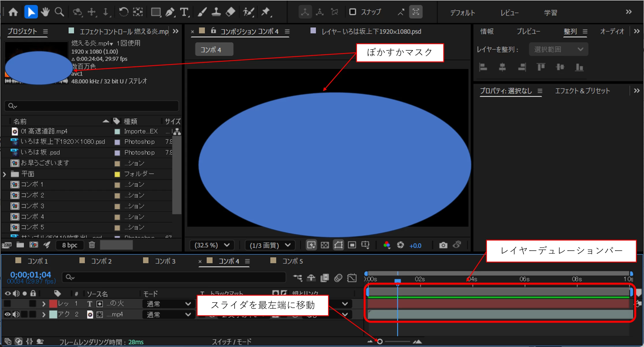This screenshot has height=347, width=644.
Task: Switch to コンポ 5 timeline tab
Action: 292,261
